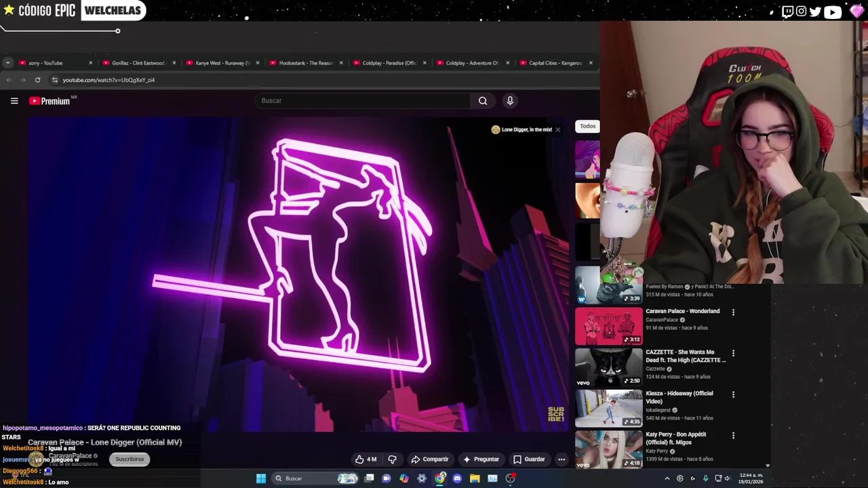This screenshot has width=868, height=488.
Task: Open options menu for CAZZETTE - She Wants Me Dead
Action: coord(733,353)
